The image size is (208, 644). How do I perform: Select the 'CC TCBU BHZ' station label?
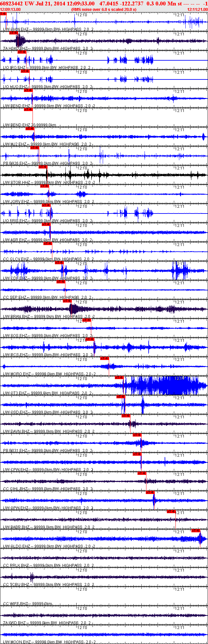(48, 585)
